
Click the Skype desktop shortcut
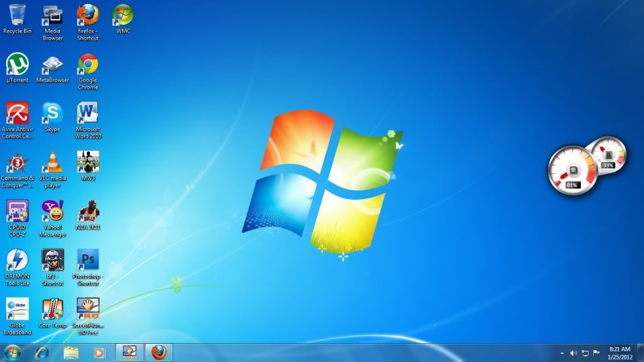tap(52, 113)
